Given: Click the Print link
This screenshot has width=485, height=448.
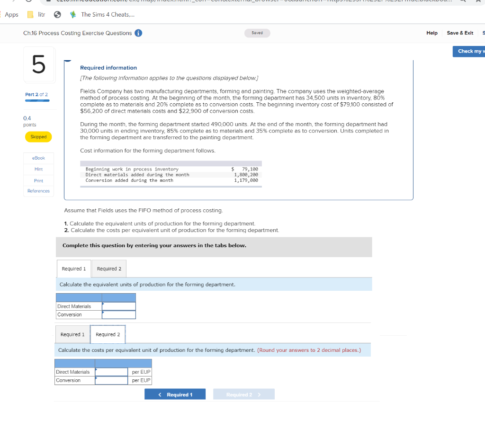Looking at the screenshot, I should click(38, 180).
